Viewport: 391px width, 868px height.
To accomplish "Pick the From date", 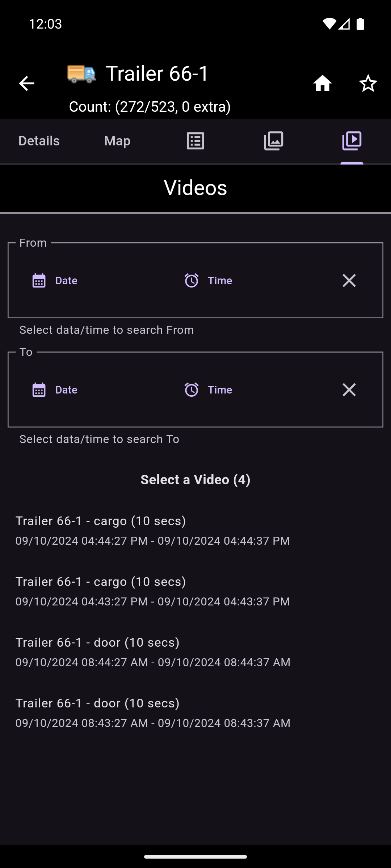I will pyautogui.click(x=55, y=281).
